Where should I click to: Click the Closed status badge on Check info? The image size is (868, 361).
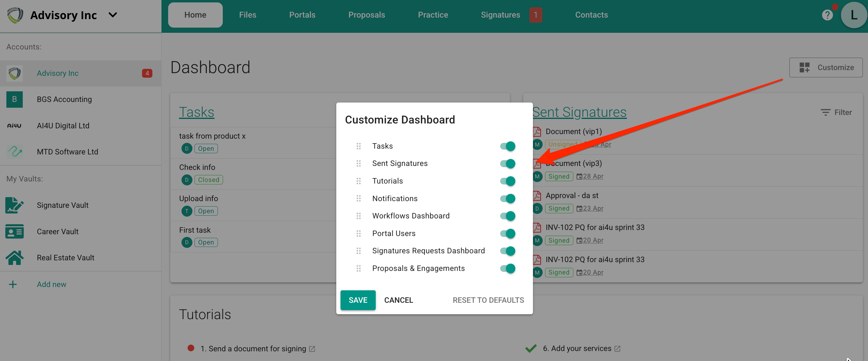pyautogui.click(x=209, y=180)
